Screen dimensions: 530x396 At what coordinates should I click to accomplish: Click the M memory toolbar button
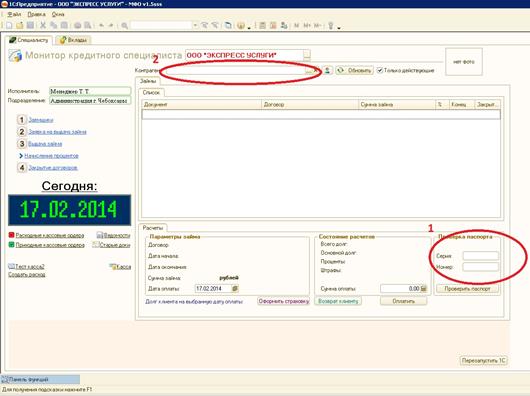(296, 25)
